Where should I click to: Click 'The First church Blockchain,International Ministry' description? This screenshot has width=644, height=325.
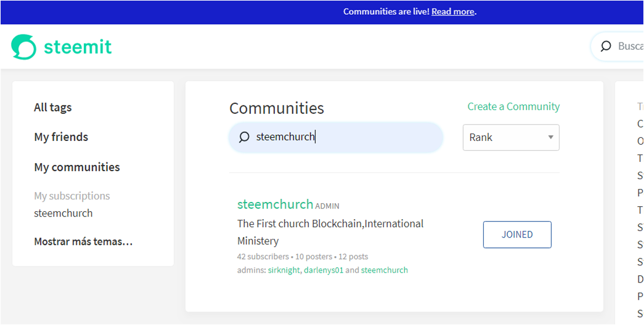(x=330, y=232)
